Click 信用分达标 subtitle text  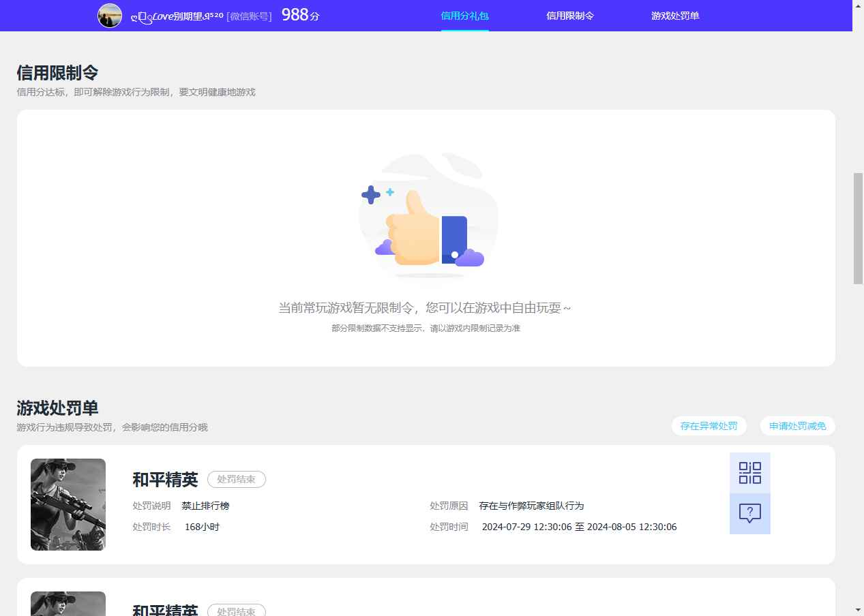pos(136,92)
